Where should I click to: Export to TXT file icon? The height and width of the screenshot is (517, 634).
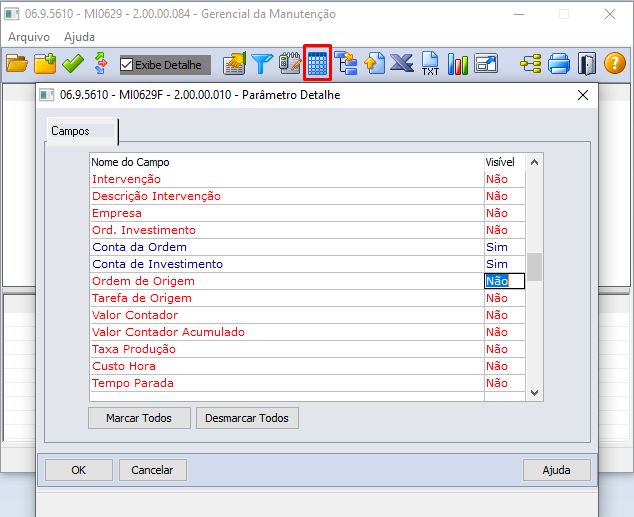pos(430,63)
